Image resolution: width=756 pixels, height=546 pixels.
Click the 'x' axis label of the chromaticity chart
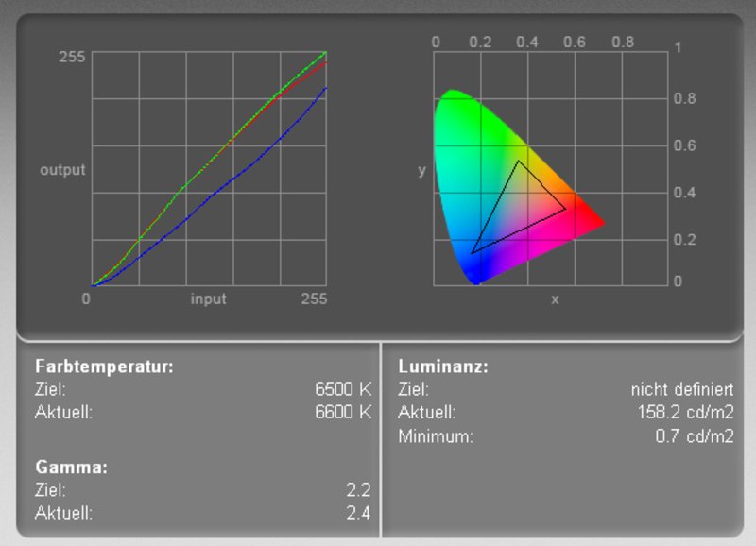tap(555, 299)
